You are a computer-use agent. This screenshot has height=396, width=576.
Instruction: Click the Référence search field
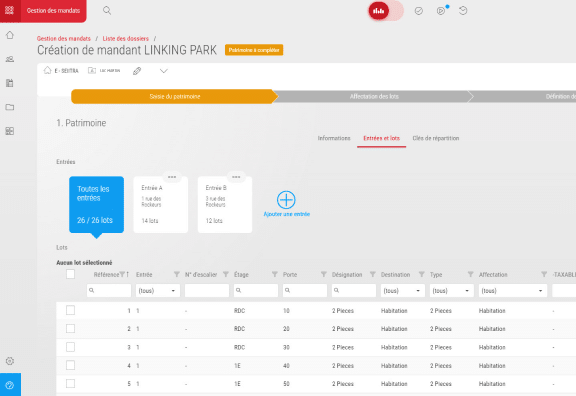[x=109, y=291]
